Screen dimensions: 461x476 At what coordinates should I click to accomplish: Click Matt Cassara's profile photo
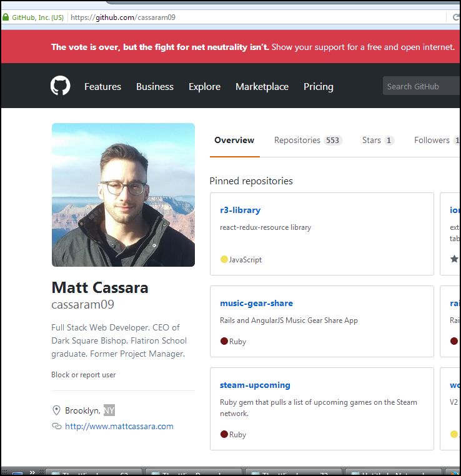[x=123, y=195]
